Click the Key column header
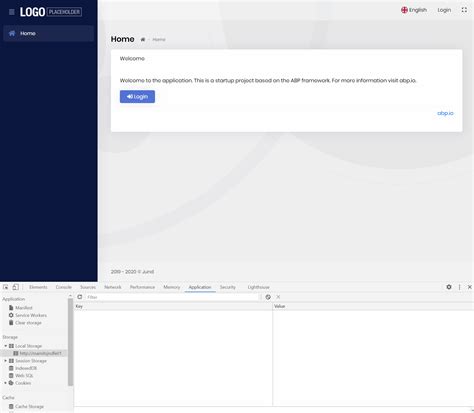The image size is (474, 413). (x=173, y=306)
